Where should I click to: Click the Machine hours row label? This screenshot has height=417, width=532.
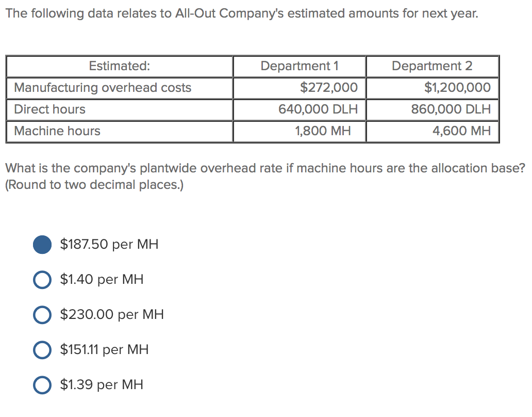[x=56, y=131]
